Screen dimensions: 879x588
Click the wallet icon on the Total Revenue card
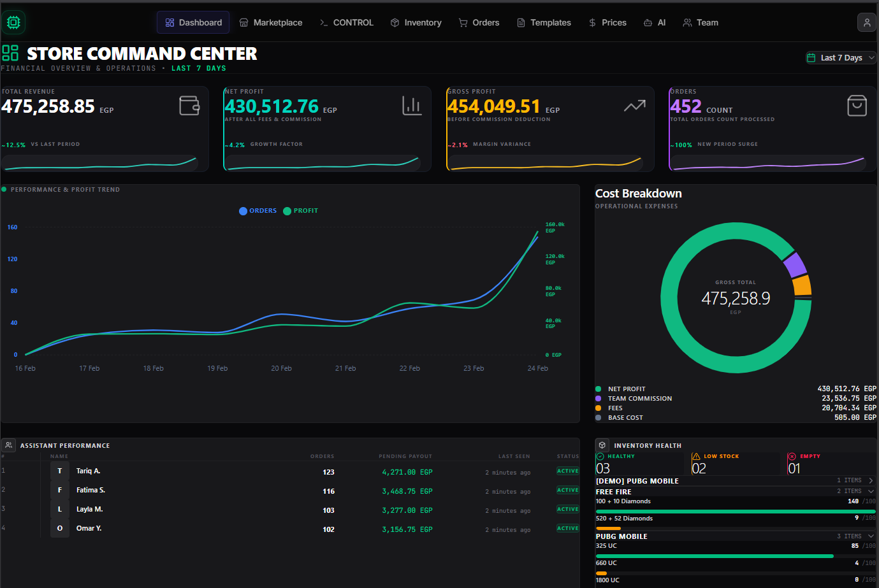[189, 105]
